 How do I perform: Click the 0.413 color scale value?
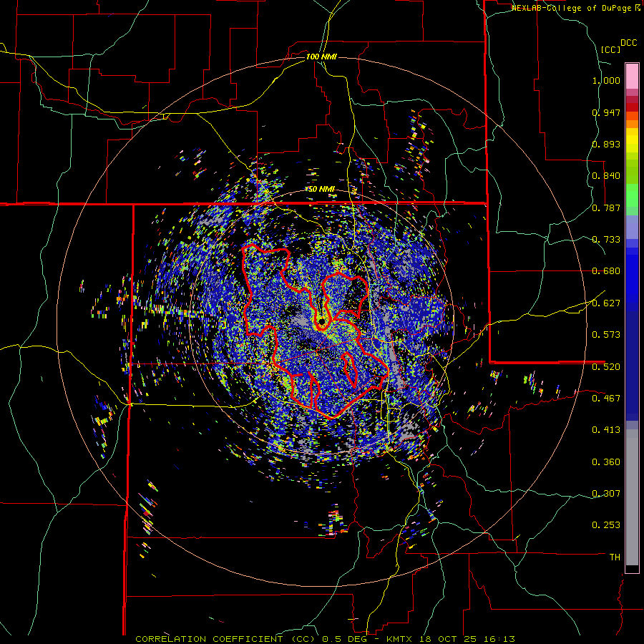(x=606, y=430)
